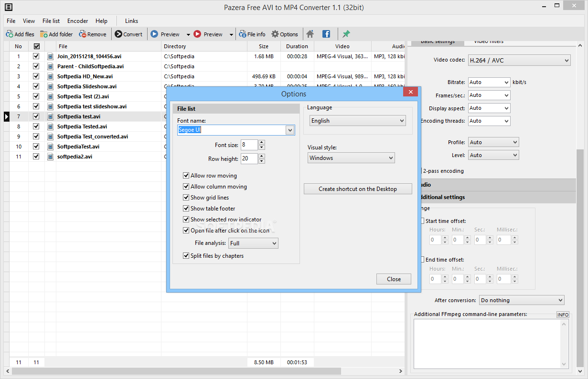Click file icon of Softpedia Slideshow.avi
Image resolution: width=588 pixels, height=379 pixels.
[x=50, y=86]
